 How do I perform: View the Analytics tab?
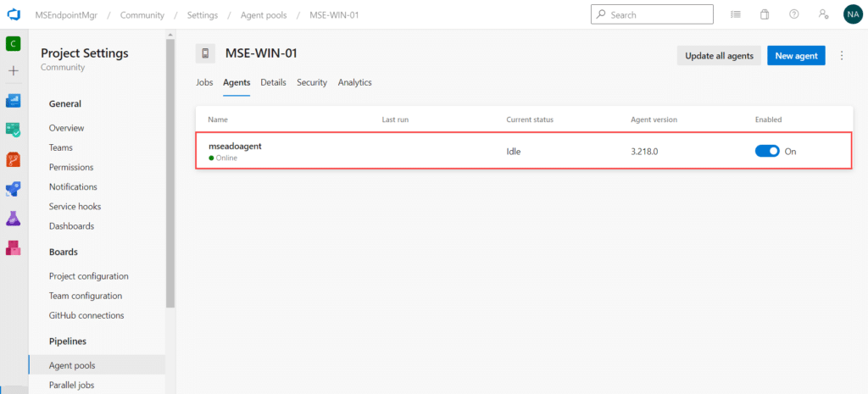[355, 82]
